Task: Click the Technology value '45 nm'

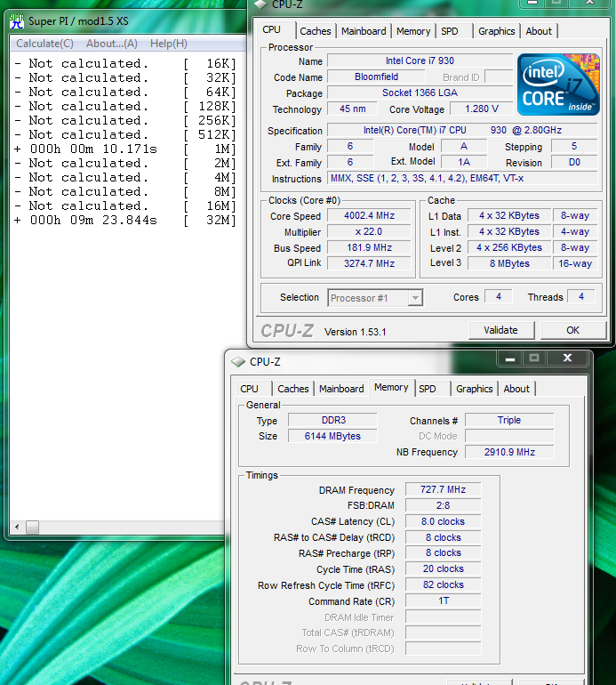Action: (353, 109)
